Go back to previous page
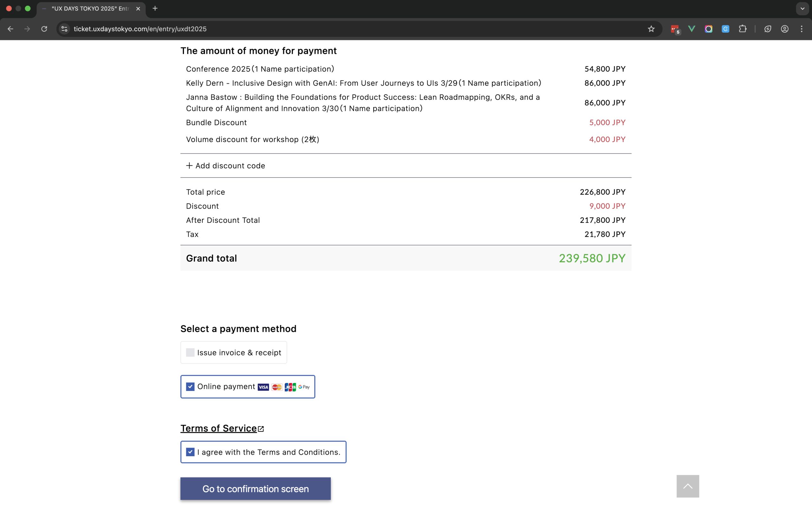 click(x=10, y=29)
